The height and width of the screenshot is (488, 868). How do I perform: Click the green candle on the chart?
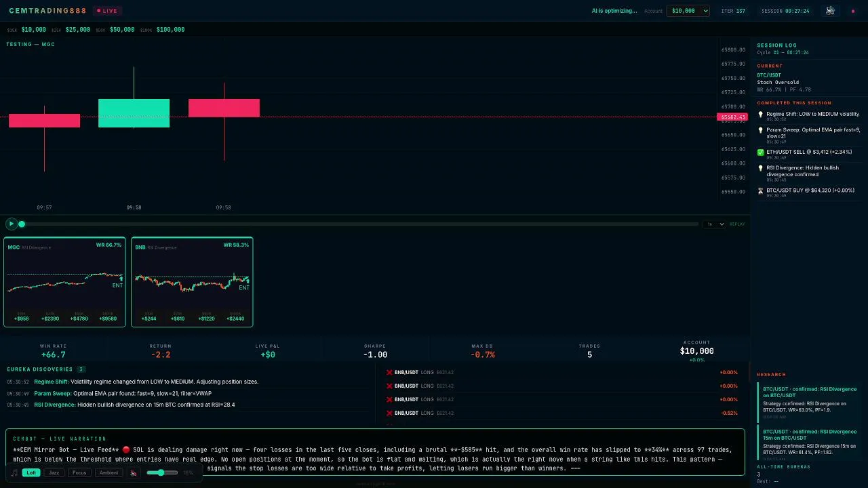[134, 113]
